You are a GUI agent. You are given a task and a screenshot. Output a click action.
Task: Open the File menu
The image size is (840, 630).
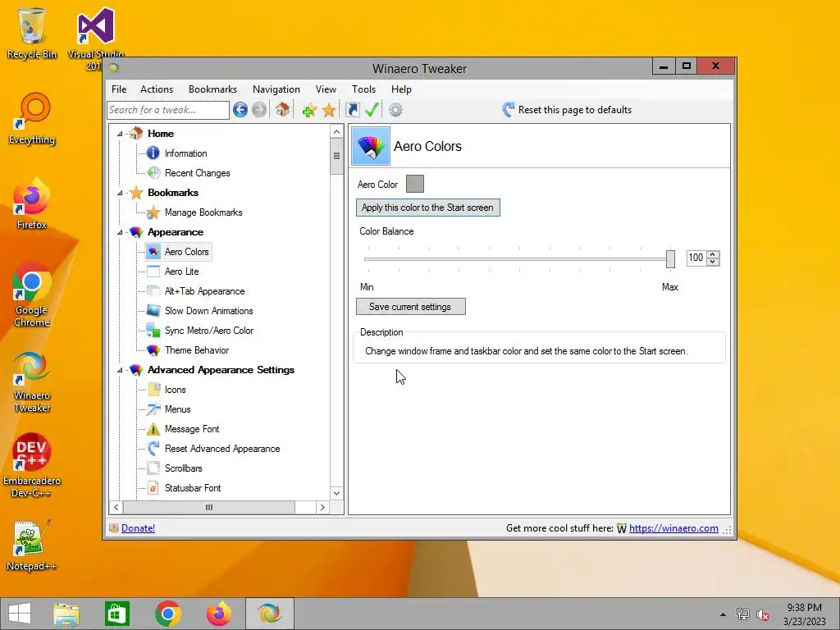(x=119, y=89)
